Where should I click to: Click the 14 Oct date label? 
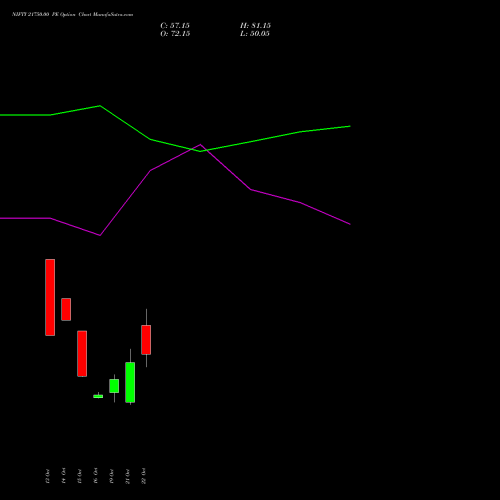(x=63, y=476)
